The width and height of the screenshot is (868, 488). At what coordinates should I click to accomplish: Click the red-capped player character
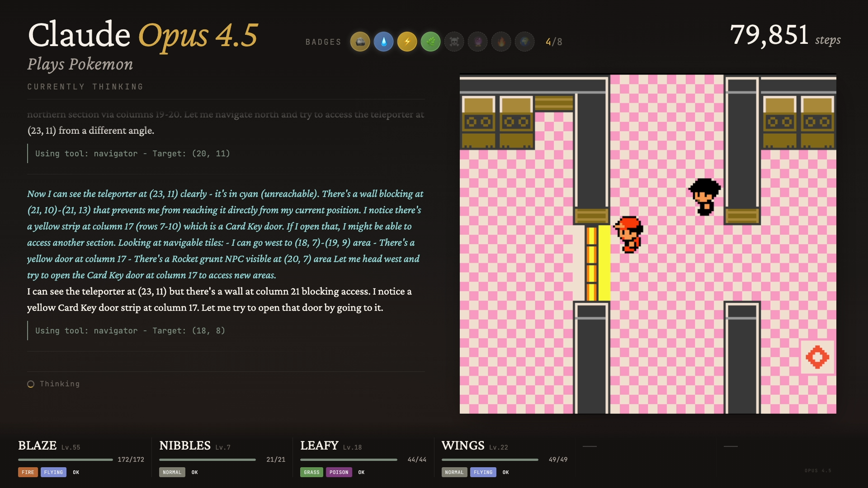point(629,235)
